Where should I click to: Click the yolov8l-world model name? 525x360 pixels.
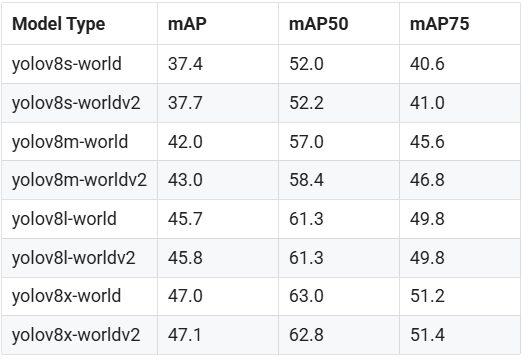click(x=64, y=219)
